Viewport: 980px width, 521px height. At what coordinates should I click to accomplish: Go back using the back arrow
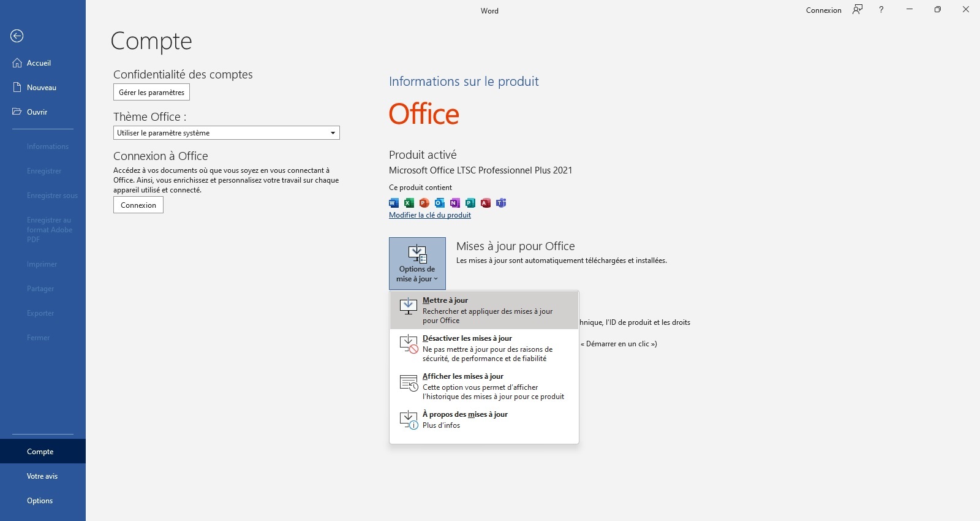click(17, 36)
